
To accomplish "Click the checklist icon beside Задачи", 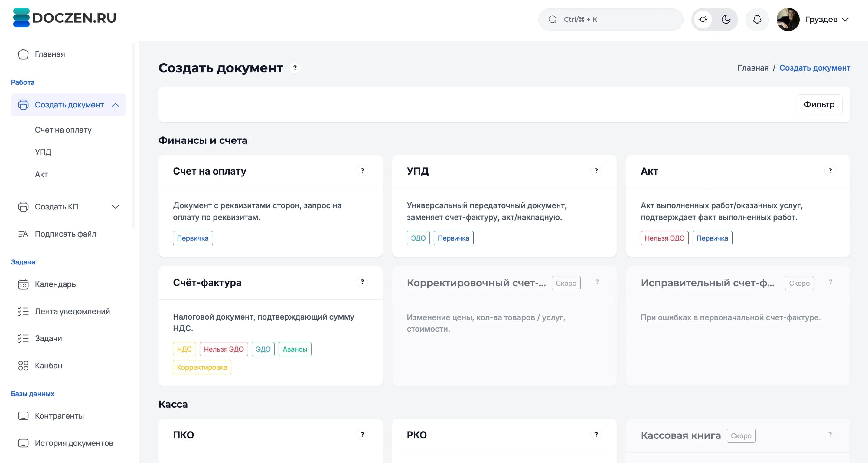I will point(23,339).
